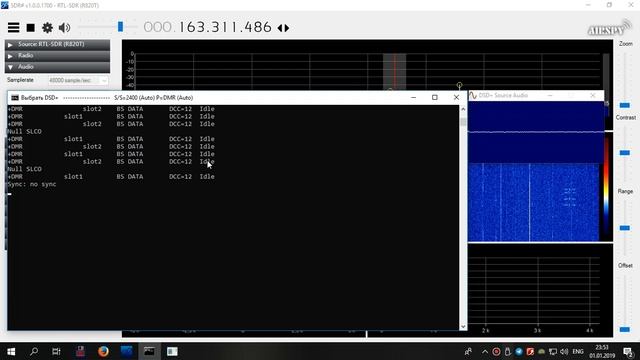Open network tray icon
This screenshot has width=640, height=360.
coord(553,351)
